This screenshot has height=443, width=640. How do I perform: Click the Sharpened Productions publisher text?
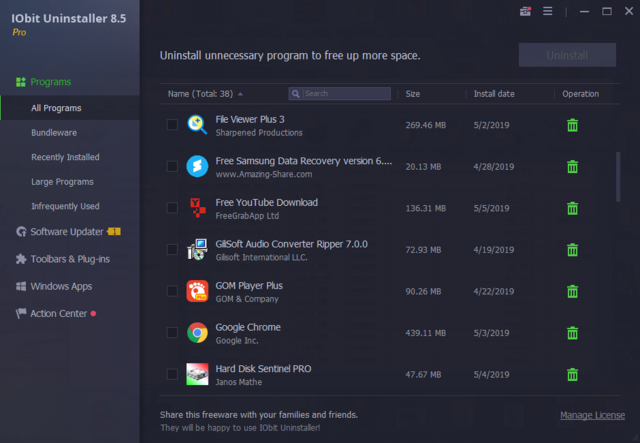coord(259,133)
